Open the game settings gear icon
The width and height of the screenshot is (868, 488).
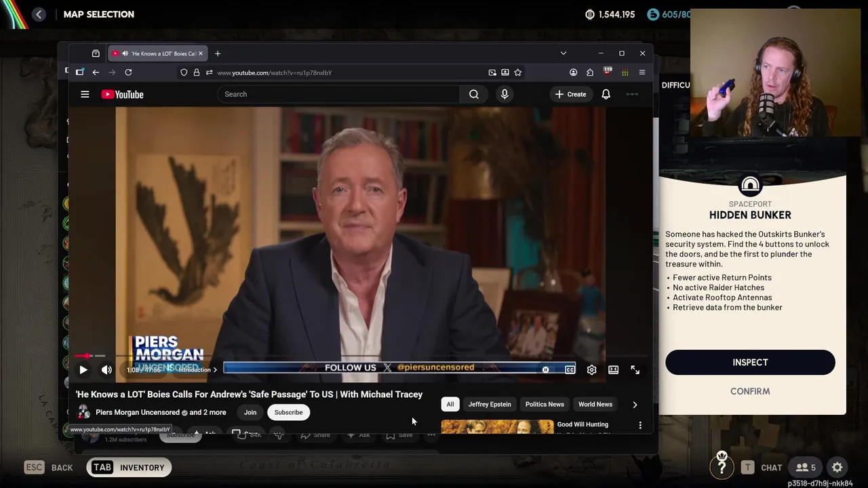(x=837, y=467)
